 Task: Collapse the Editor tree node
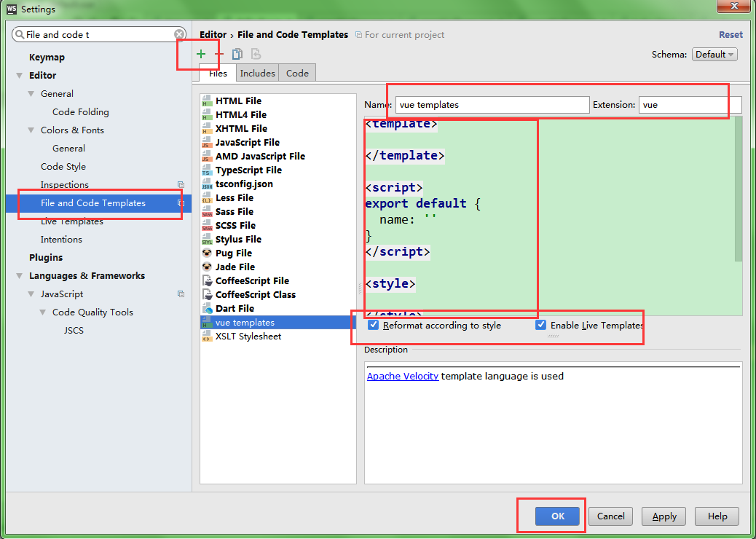click(19, 76)
